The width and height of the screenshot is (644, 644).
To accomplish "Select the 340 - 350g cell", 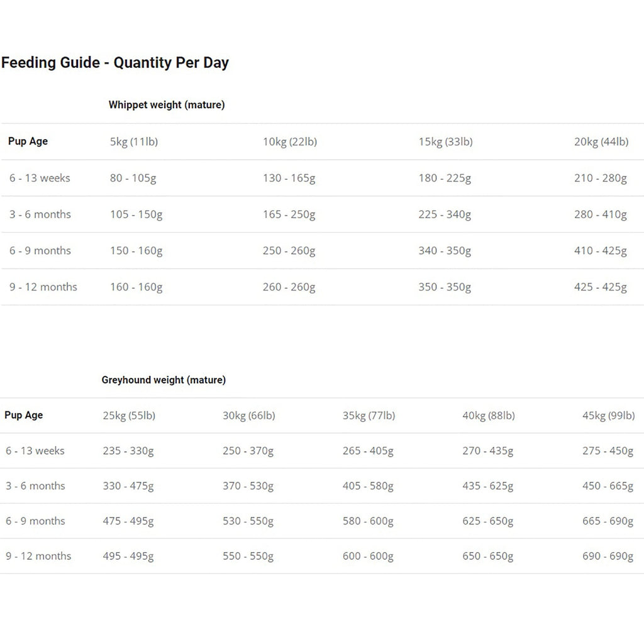I will [x=445, y=250].
